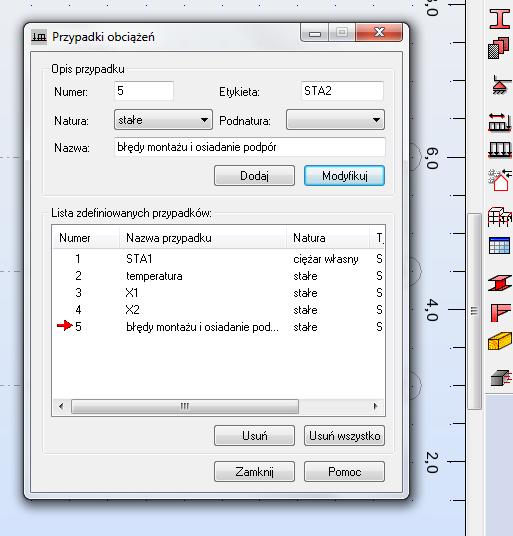Click the Nazwa text field
513x536 pixels.
(250, 147)
